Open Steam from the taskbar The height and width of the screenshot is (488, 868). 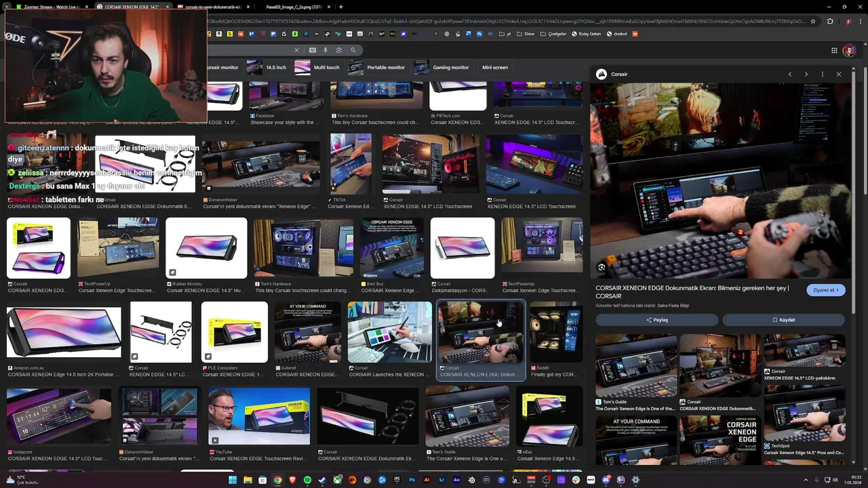[x=321, y=480]
